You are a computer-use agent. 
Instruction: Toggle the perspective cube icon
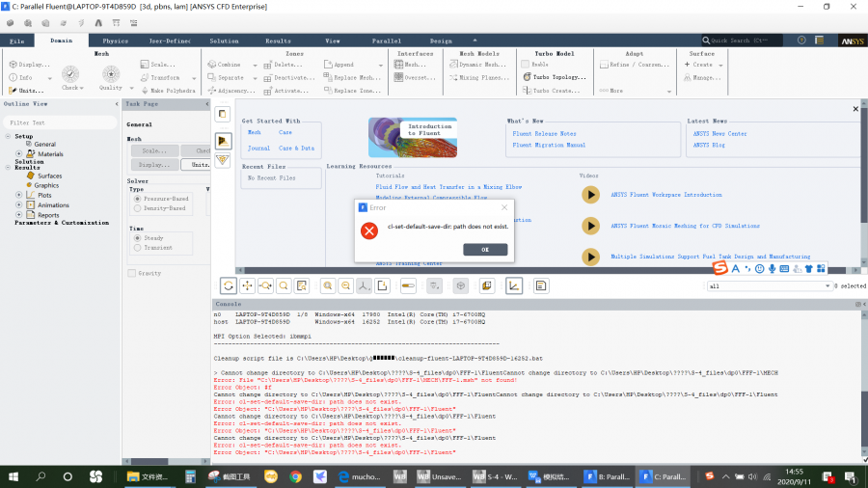[x=461, y=286]
